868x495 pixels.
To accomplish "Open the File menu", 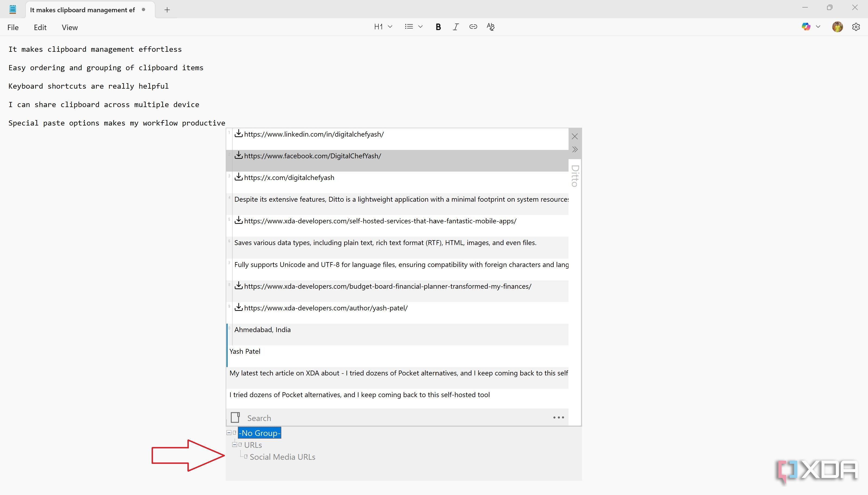I will point(13,28).
